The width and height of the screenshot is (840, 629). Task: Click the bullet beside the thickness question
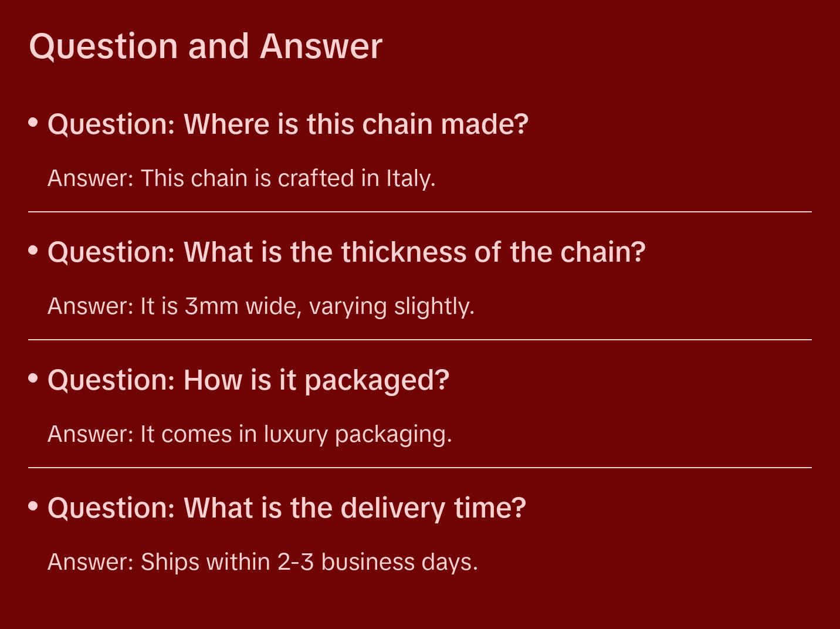tap(33, 251)
